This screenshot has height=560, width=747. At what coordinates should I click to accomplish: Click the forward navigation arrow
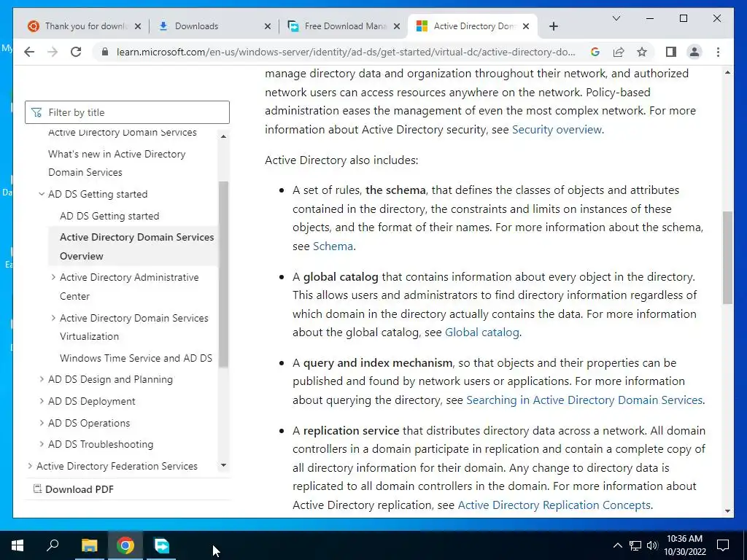coord(53,52)
